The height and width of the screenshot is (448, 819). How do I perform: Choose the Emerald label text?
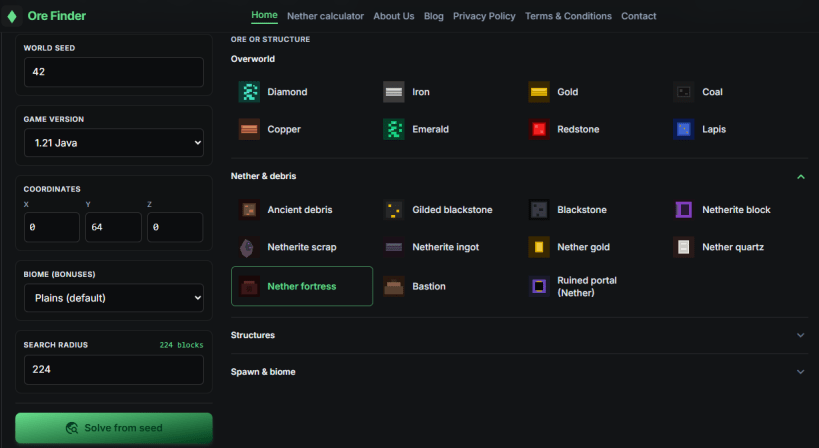click(430, 129)
